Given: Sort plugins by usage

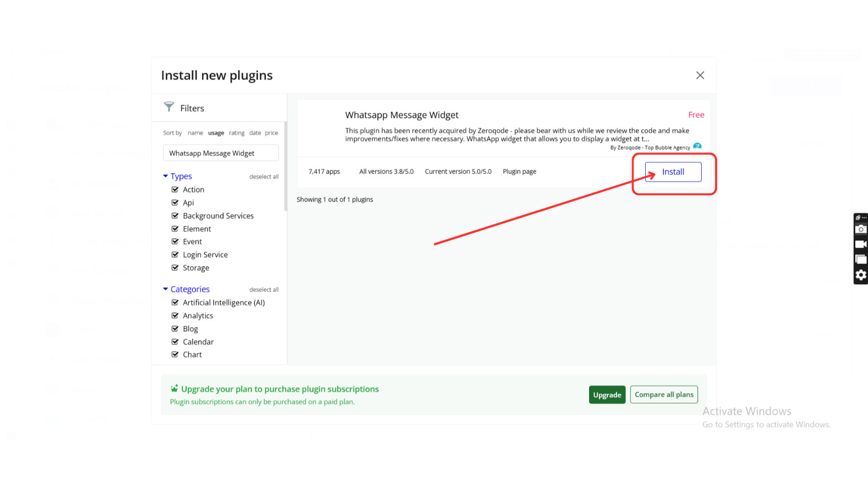Looking at the screenshot, I should pyautogui.click(x=216, y=133).
